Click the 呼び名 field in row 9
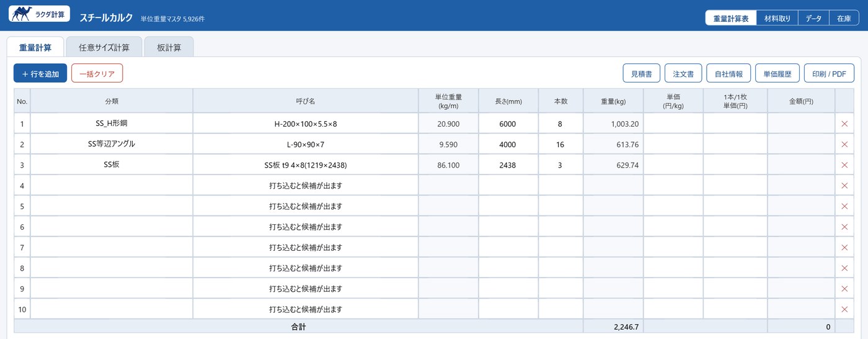 click(306, 289)
